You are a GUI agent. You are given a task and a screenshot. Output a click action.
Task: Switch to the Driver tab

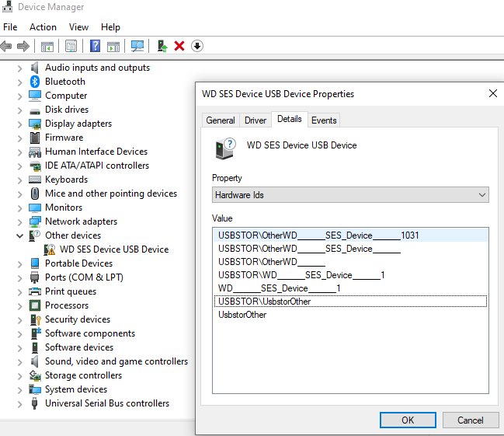click(255, 120)
